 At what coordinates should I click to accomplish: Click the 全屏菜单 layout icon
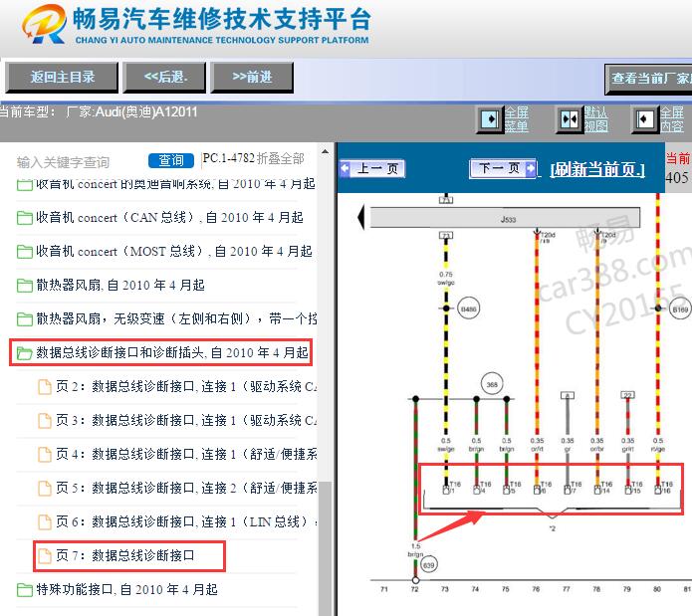490,119
